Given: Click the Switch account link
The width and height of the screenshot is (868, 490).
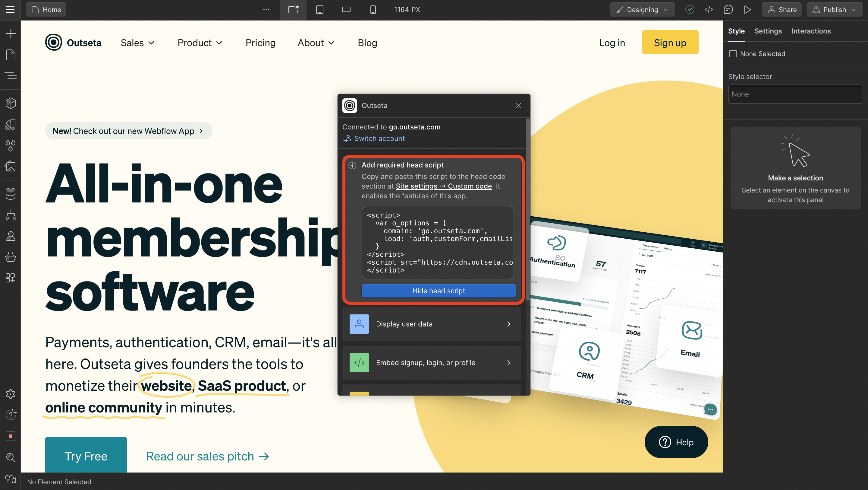Looking at the screenshot, I should (379, 138).
